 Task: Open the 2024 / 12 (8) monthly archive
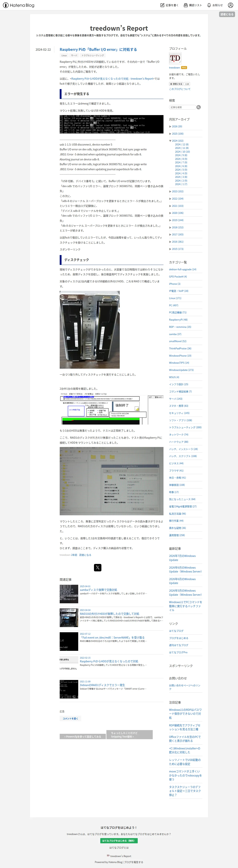(x=182, y=145)
